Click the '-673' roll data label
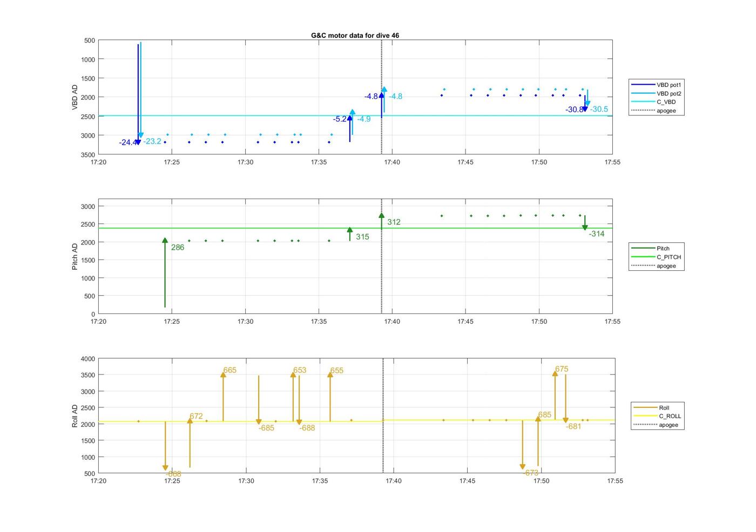 click(x=530, y=473)
